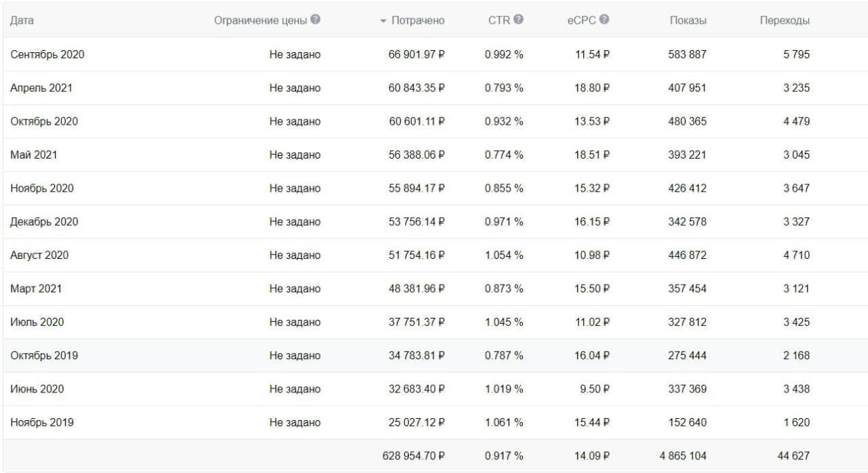This screenshot has height=473, width=868.
Task: Click the Июнь 2020 date cell
Action: point(37,389)
